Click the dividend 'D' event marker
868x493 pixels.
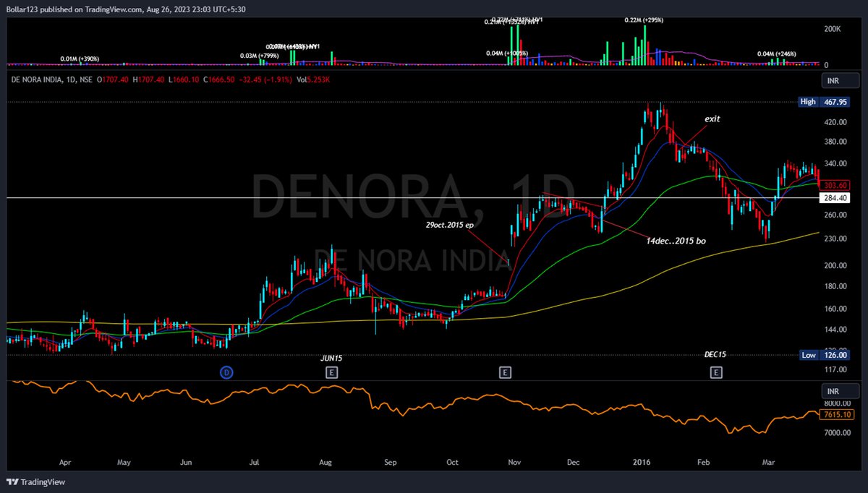[x=226, y=372]
